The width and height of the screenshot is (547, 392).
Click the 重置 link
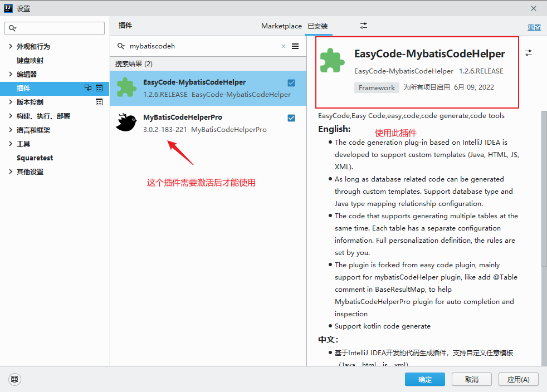pos(534,27)
